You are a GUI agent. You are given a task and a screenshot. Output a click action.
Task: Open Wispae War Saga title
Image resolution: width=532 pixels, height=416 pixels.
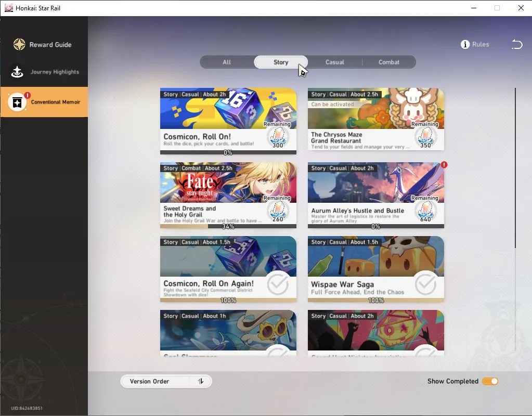[x=342, y=284]
